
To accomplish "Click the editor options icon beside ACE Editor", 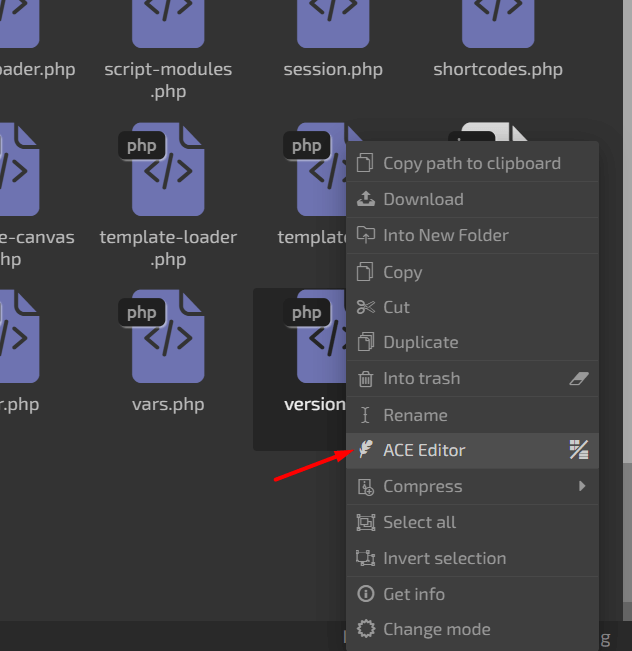I will pyautogui.click(x=578, y=450).
